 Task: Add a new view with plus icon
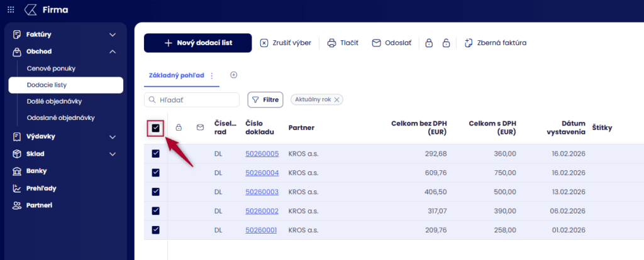point(233,75)
